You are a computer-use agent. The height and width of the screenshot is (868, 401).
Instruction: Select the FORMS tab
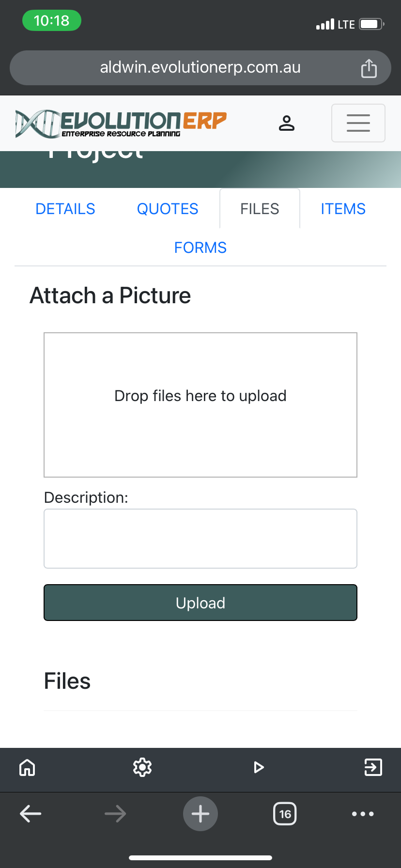200,248
